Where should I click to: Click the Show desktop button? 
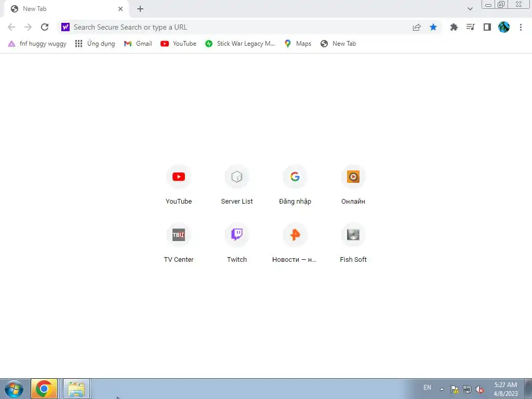click(x=528, y=389)
